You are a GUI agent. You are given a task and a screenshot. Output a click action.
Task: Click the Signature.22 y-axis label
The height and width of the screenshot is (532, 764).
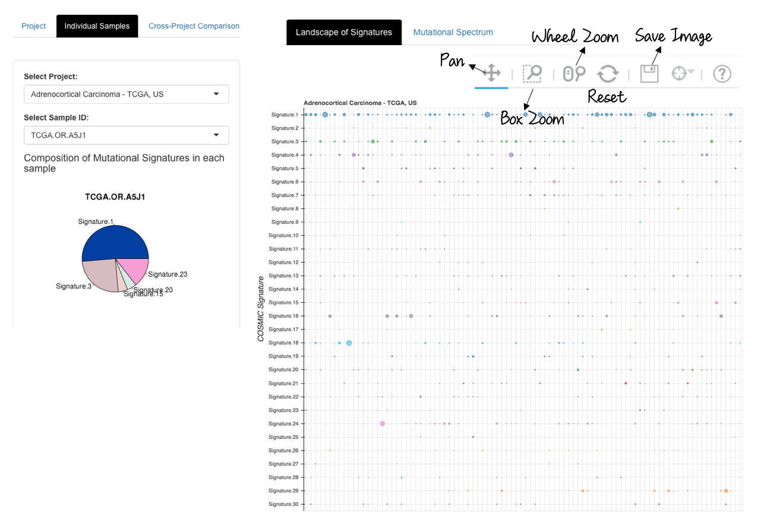point(283,397)
